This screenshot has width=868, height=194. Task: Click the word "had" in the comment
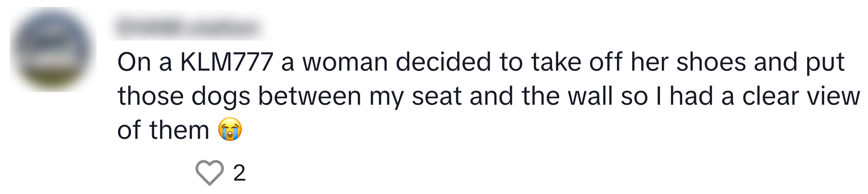(691, 97)
